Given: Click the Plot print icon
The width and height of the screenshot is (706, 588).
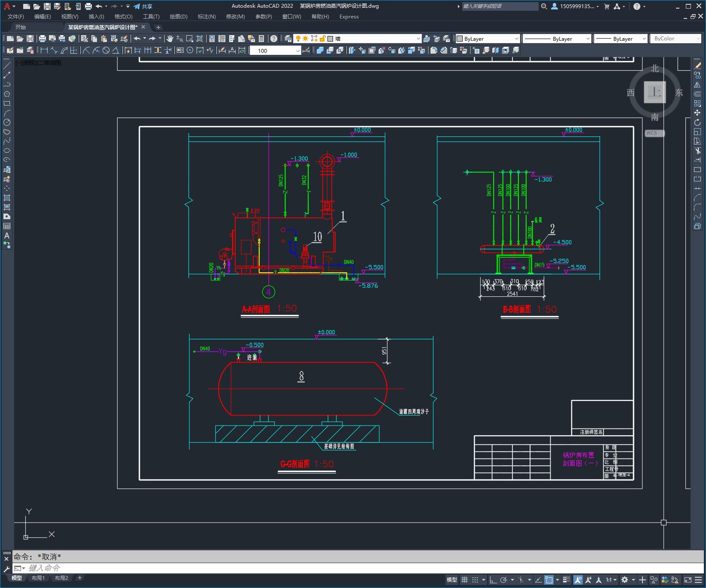Looking at the screenshot, I should point(42,39).
